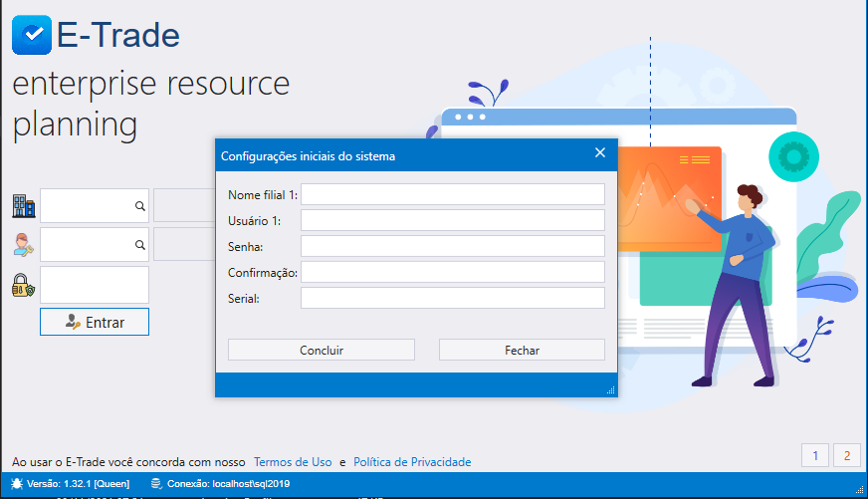Open the user search magnifier
The width and height of the screenshot is (868, 499).
pos(140,245)
